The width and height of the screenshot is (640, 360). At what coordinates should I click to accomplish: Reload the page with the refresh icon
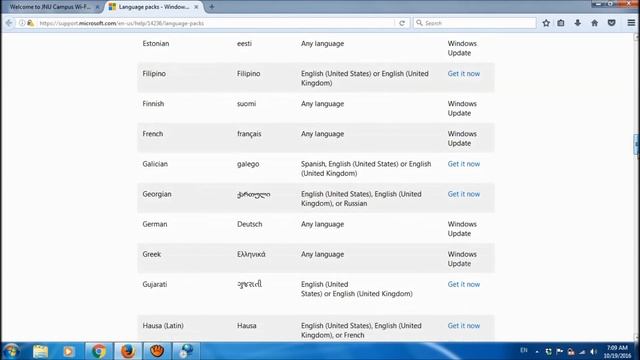pyautogui.click(x=402, y=23)
